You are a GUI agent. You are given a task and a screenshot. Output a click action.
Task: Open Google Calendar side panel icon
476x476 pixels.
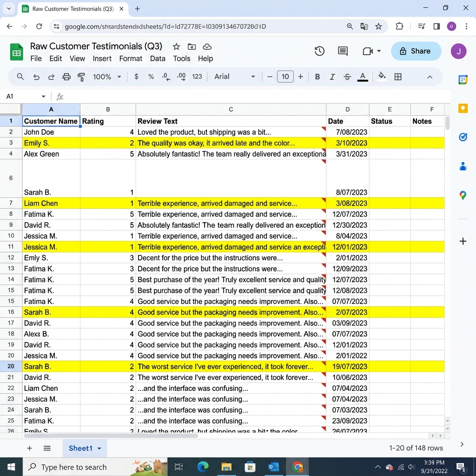pyautogui.click(x=463, y=79)
